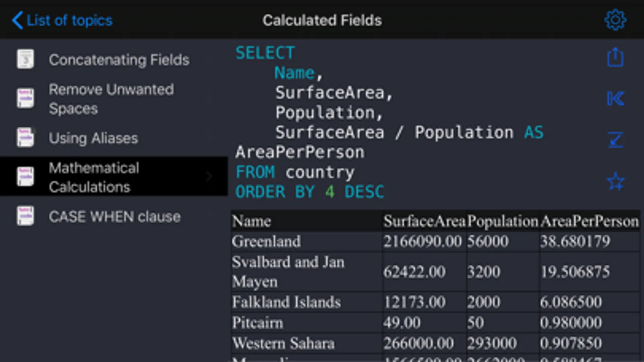The width and height of the screenshot is (644, 362).
Task: Select the Using Aliases topic
Action: pyautogui.click(x=93, y=138)
